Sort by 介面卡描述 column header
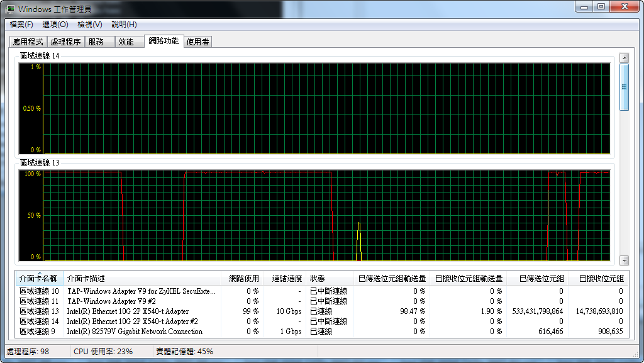 142,279
